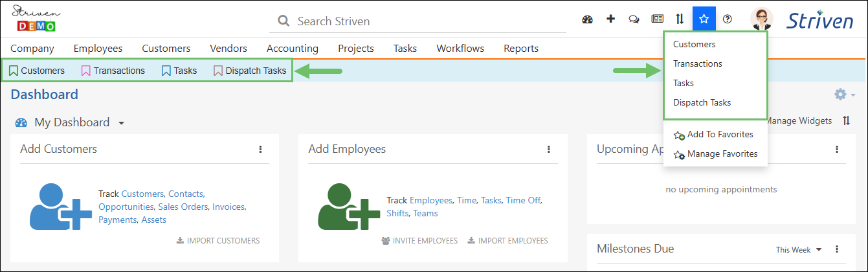Click the Dashboard page heading
Viewport: 868px width, 272px height.
[45, 95]
